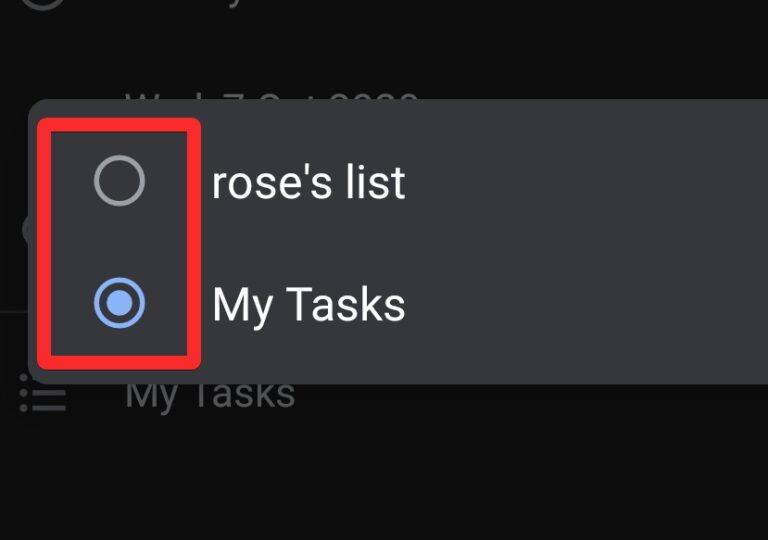Click the empty gray ring next to rose's list

119,182
